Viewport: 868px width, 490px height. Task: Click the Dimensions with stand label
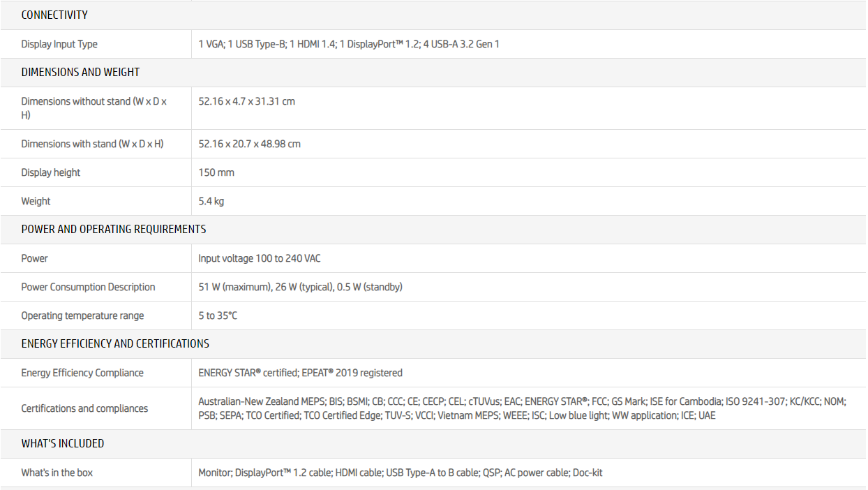pos(92,144)
